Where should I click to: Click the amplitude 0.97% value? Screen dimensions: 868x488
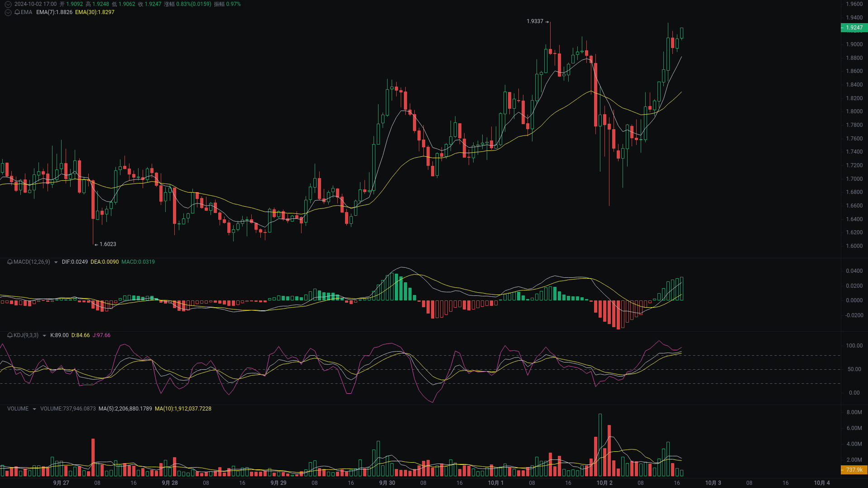(x=233, y=4)
